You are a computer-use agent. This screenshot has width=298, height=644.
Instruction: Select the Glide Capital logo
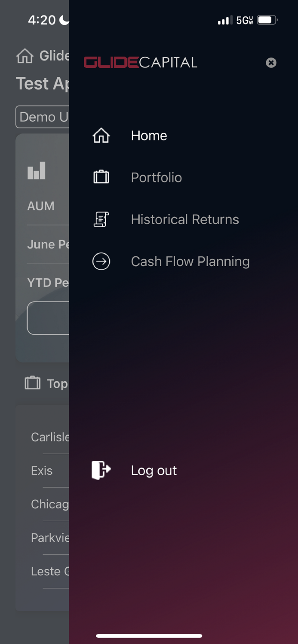point(141,62)
